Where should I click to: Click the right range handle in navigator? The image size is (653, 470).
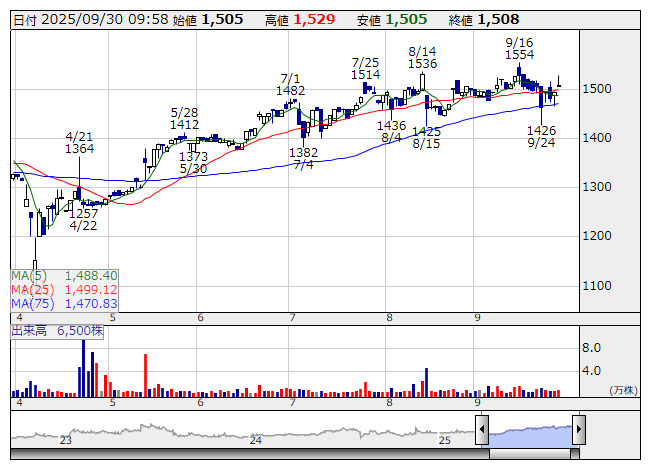(x=578, y=431)
